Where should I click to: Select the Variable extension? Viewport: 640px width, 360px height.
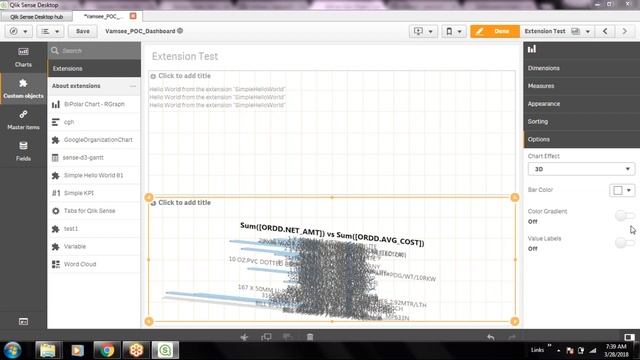click(x=94, y=246)
